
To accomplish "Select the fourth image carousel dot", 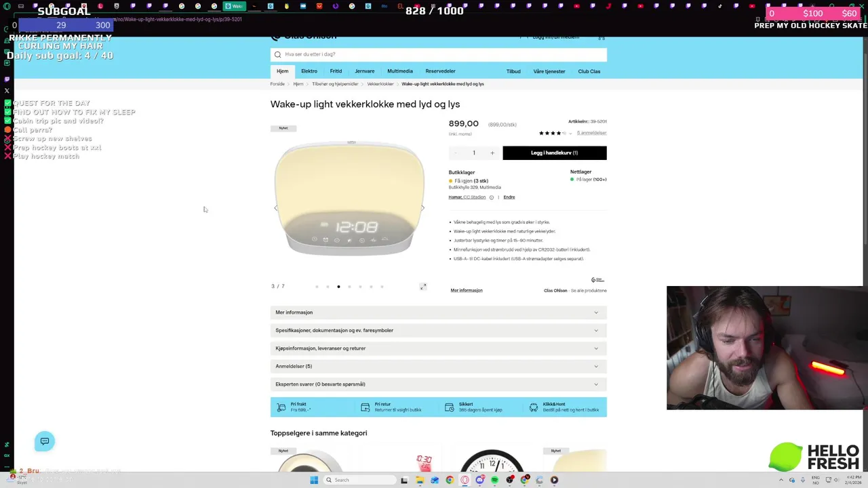I will [x=349, y=287].
